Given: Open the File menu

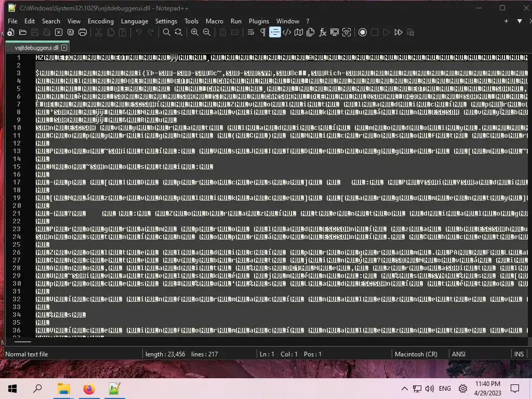Looking at the screenshot, I should coord(12,21).
